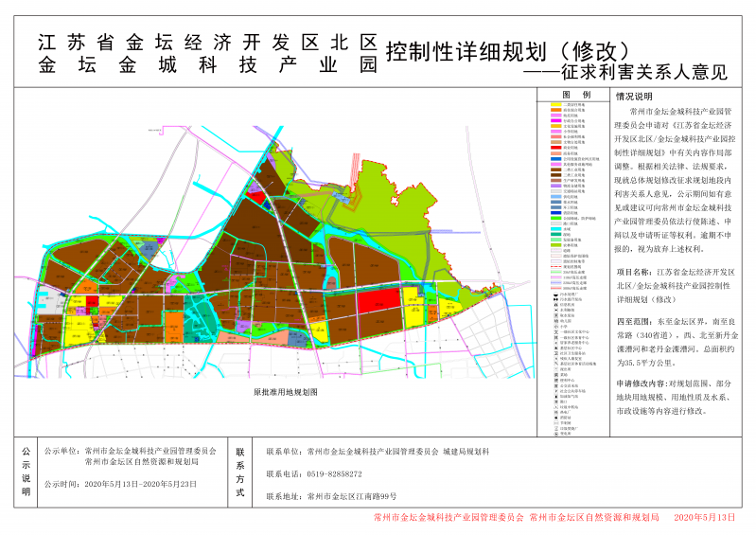Click the subtitle 征求利害关系人意见

[644, 72]
